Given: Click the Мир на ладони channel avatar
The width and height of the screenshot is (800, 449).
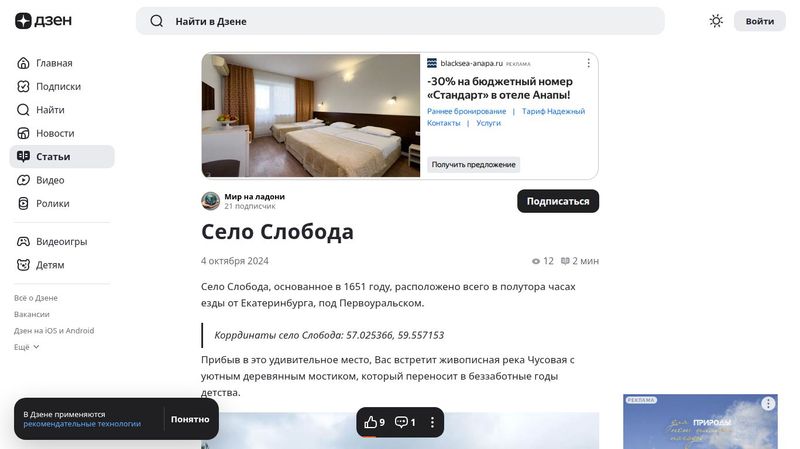Looking at the screenshot, I should tap(210, 201).
